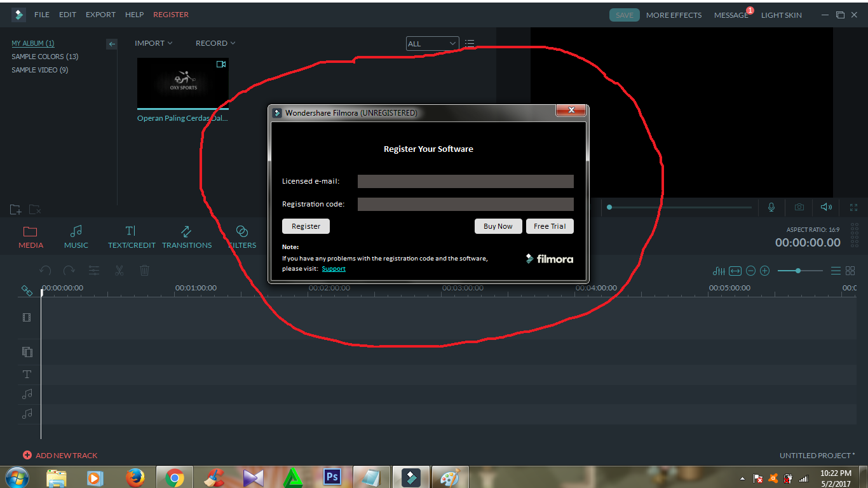
Task: Toggle LIGHT SKIN theme
Action: pyautogui.click(x=782, y=15)
